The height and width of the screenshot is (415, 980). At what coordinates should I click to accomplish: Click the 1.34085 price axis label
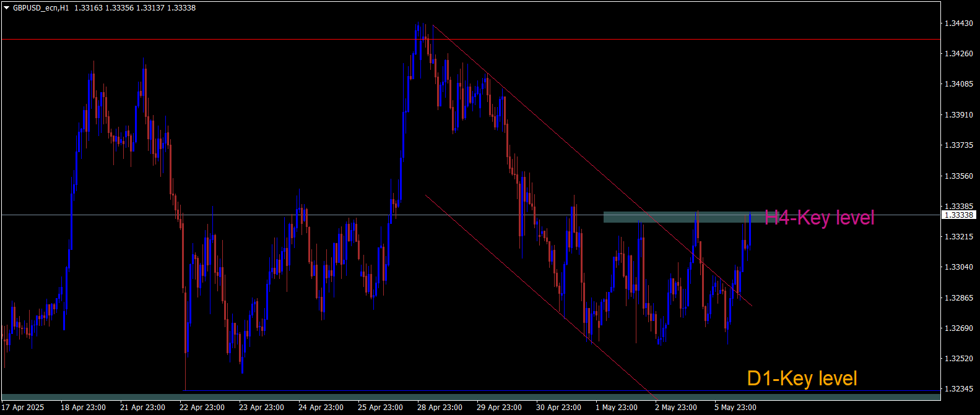[958, 84]
